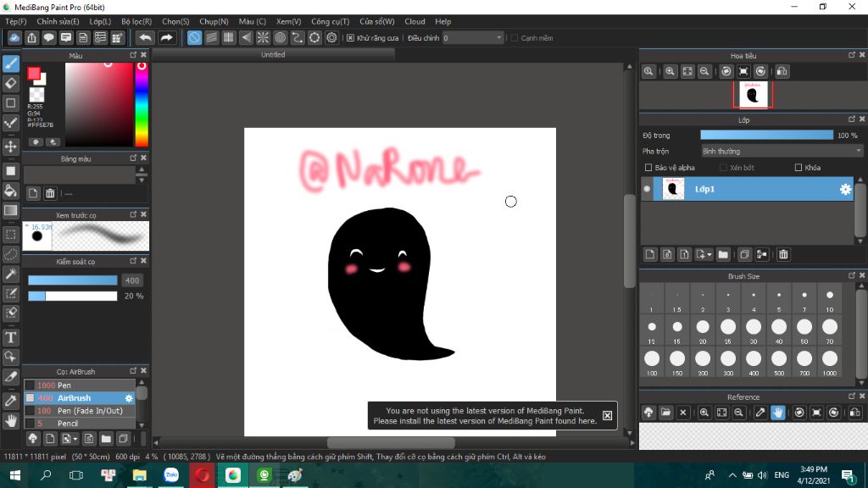Switch to the Untitled canvas tab
The width and height of the screenshot is (868, 488).
(273, 55)
